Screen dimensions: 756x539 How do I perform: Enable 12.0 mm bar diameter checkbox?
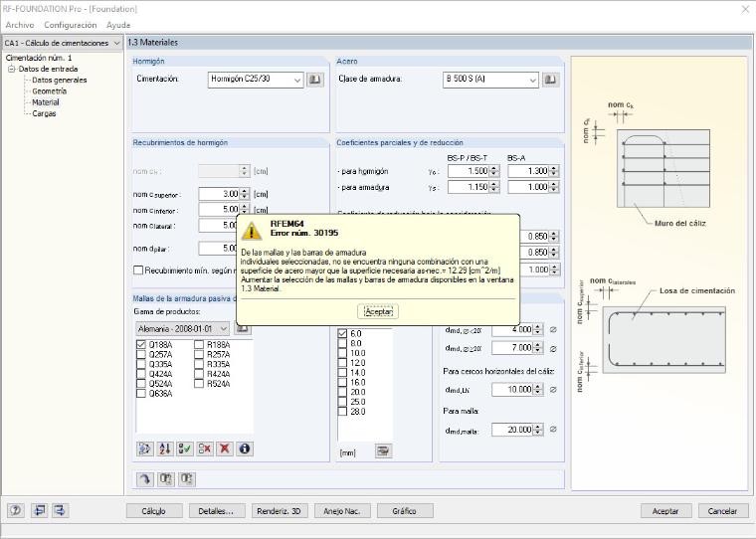point(342,363)
